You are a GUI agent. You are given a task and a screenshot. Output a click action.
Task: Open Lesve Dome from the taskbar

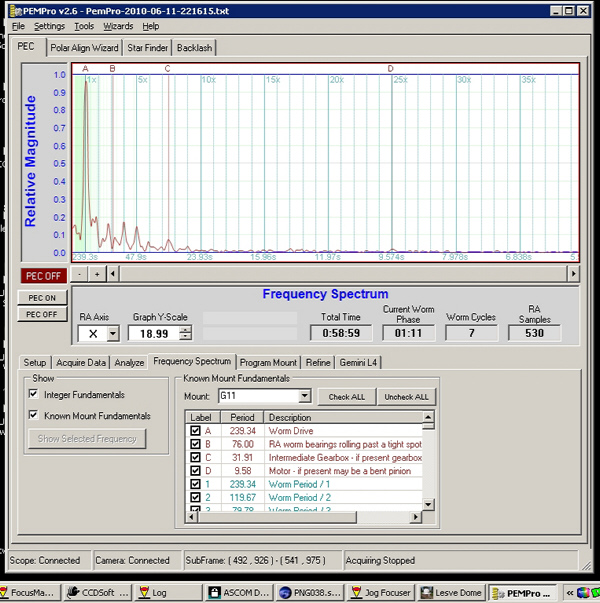click(x=451, y=593)
